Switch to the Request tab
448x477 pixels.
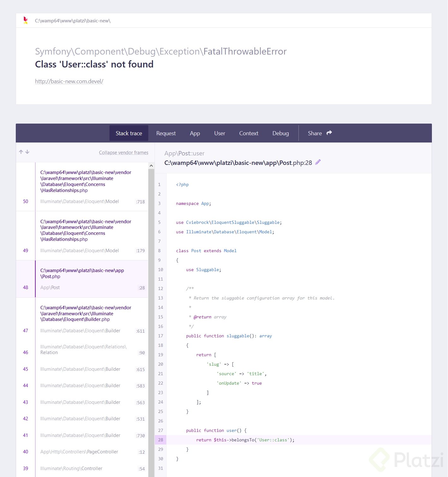coord(166,133)
